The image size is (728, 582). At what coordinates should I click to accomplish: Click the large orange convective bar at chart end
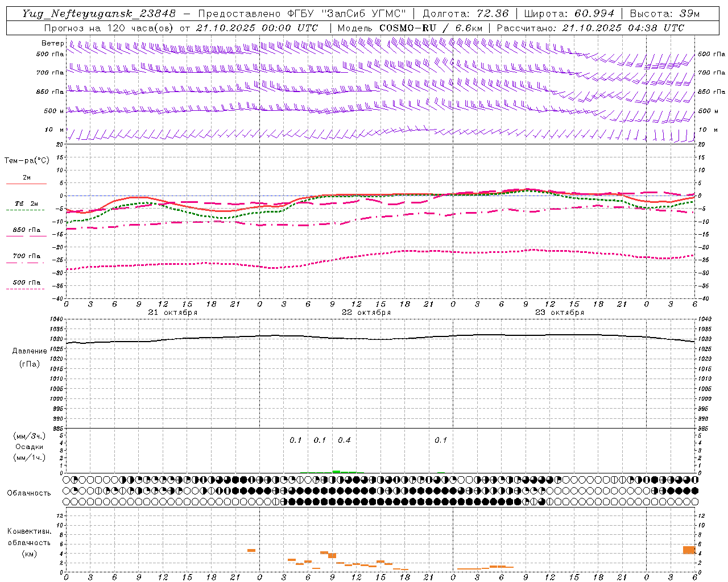[689, 550]
